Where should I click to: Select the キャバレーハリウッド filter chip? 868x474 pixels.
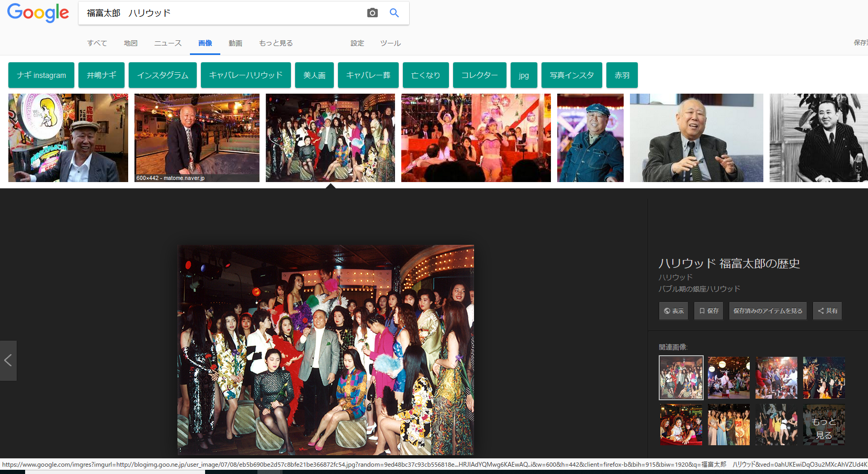tap(245, 75)
